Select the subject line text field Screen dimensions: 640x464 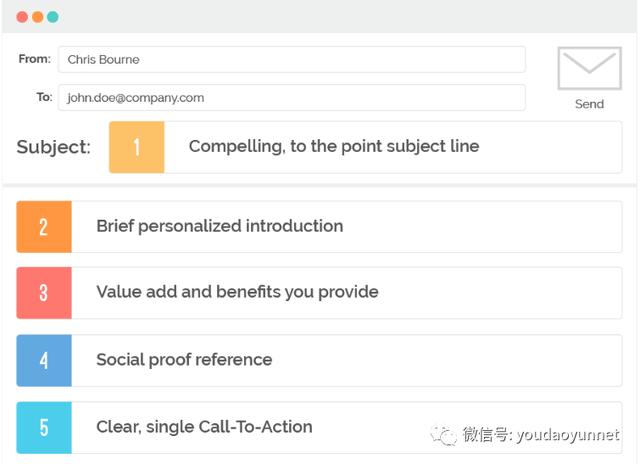tap(393, 147)
